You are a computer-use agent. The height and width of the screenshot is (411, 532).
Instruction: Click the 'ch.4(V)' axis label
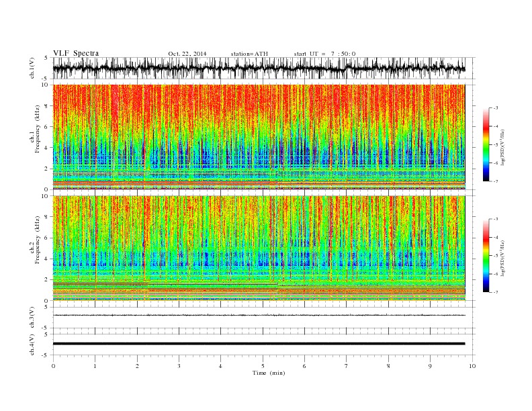(32, 345)
